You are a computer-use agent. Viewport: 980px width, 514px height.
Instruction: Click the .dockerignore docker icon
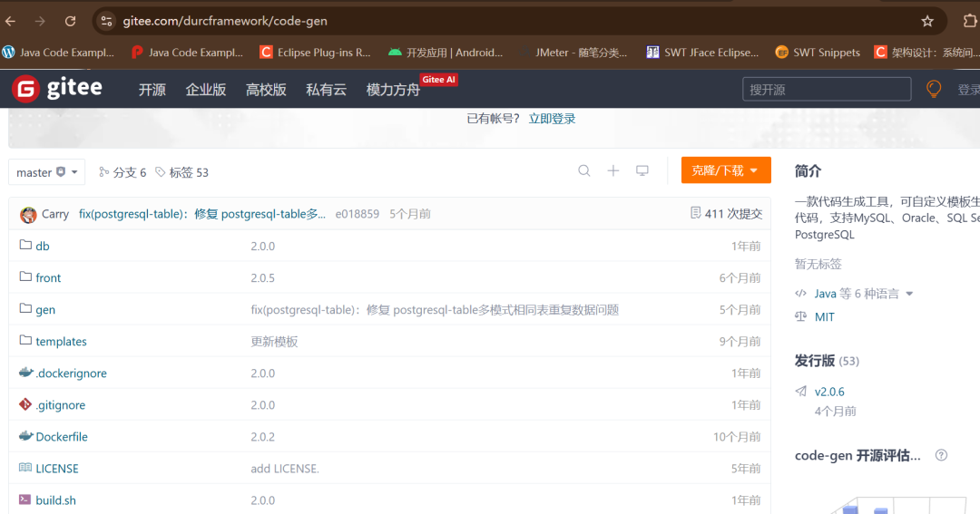25,373
